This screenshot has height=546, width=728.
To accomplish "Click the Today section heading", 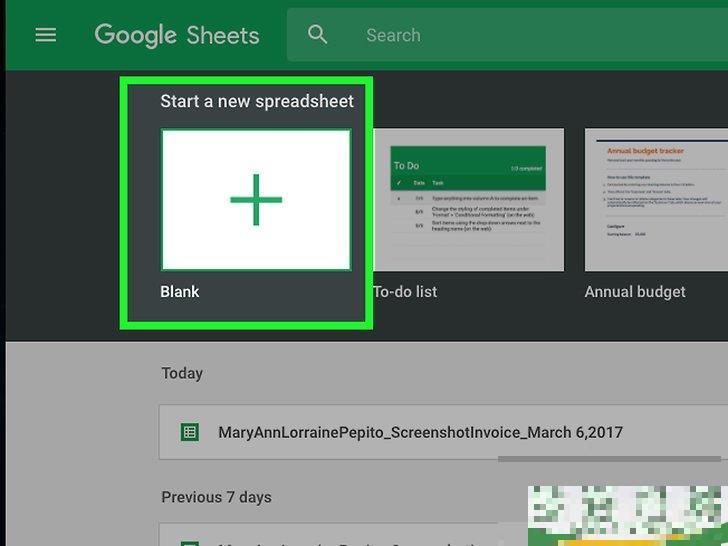I will pos(182,373).
